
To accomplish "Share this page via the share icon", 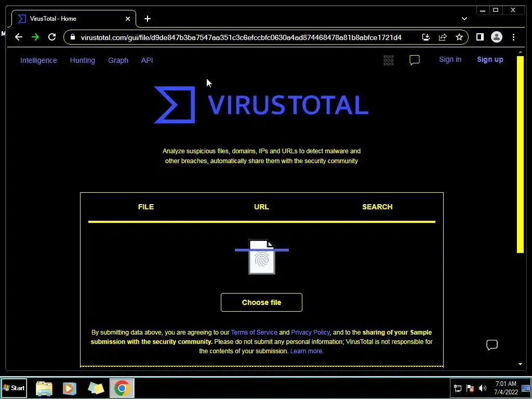I will [x=443, y=37].
